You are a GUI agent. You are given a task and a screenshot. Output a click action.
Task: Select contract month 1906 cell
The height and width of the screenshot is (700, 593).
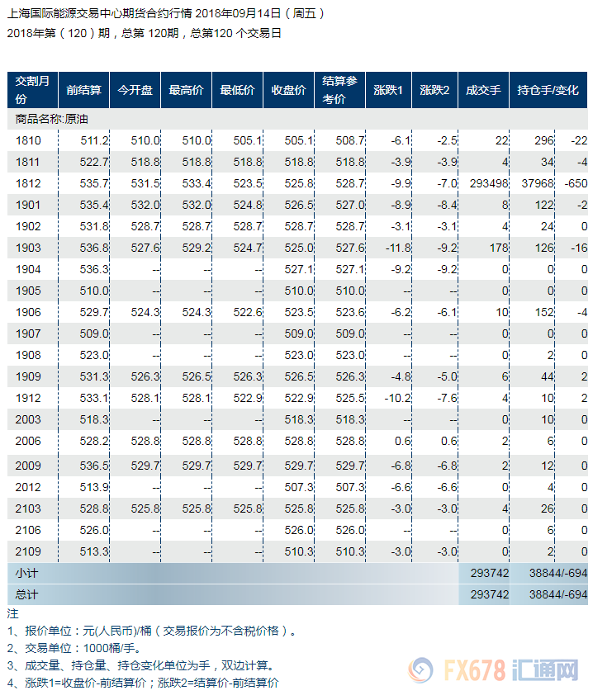(29, 312)
